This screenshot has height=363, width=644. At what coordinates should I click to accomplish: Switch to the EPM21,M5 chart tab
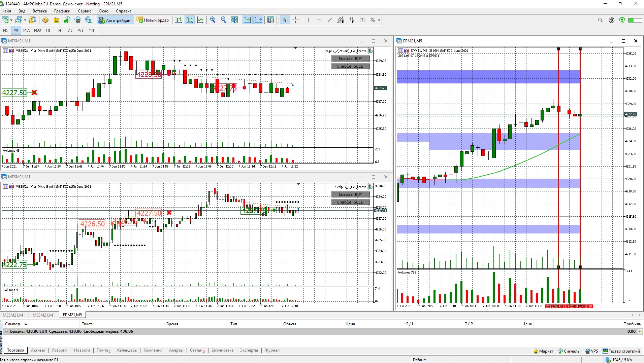coord(72,315)
